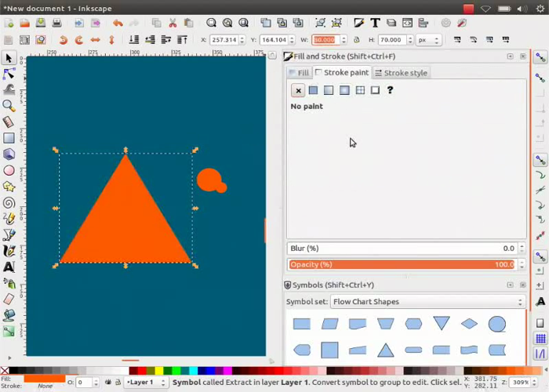Open Text and Font dialog icon
Screen dimensions: 549x392
(376, 23)
